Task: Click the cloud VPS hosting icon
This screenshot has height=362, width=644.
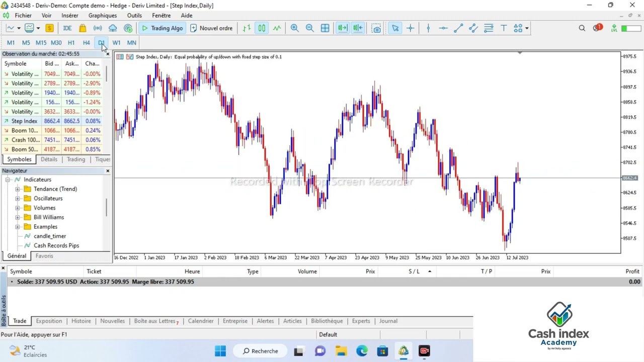Action: tap(113, 28)
